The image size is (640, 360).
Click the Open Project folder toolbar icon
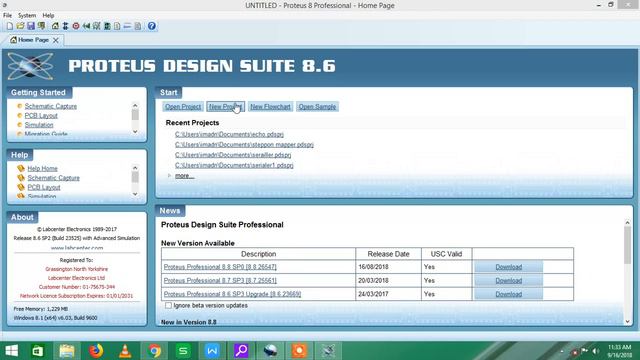(x=20, y=26)
